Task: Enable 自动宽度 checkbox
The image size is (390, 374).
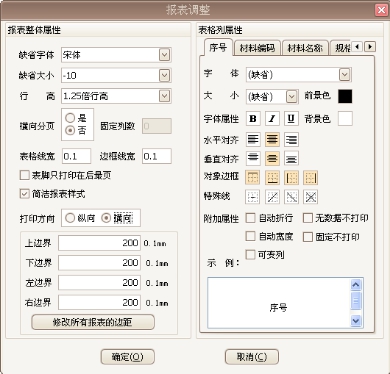Action: coord(250,236)
